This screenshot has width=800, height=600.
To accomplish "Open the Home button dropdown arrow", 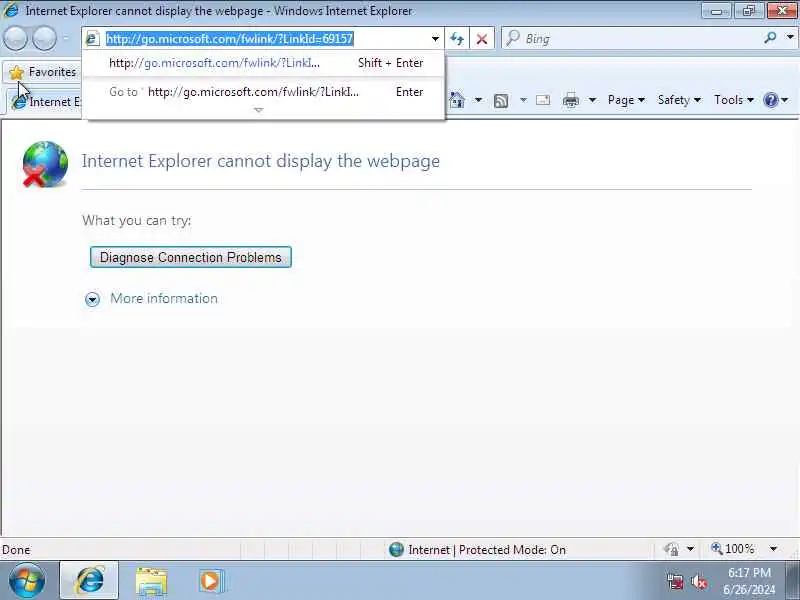I will coord(478,100).
